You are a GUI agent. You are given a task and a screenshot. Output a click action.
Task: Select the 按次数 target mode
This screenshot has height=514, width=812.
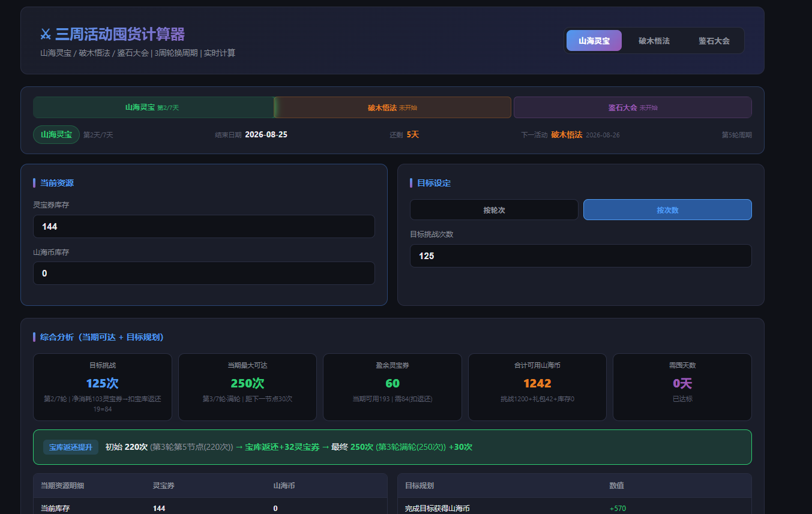pyautogui.click(x=667, y=210)
